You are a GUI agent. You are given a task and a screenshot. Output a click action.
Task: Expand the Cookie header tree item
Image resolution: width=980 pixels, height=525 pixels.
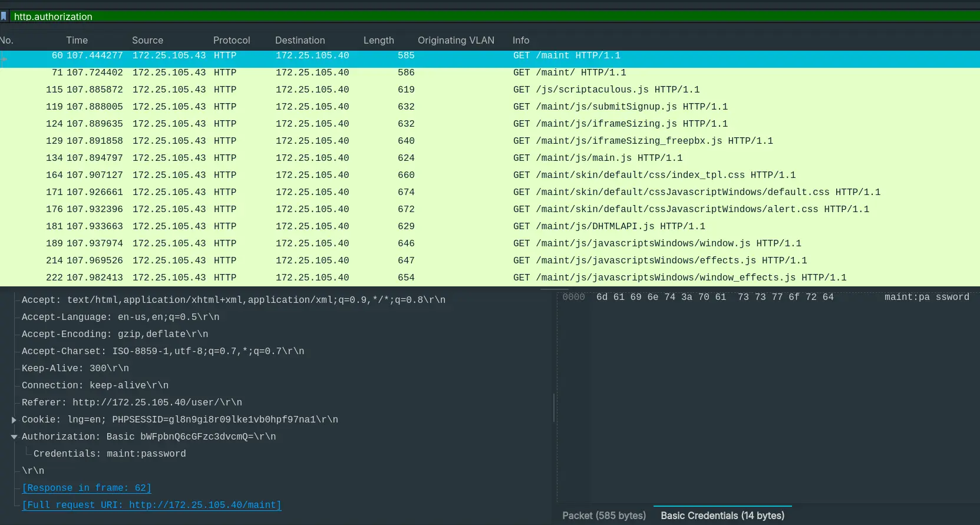point(14,420)
